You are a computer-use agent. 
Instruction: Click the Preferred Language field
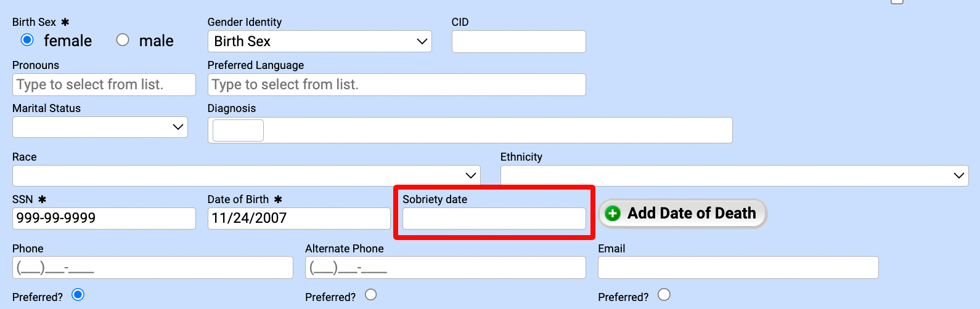pyautogui.click(x=397, y=85)
